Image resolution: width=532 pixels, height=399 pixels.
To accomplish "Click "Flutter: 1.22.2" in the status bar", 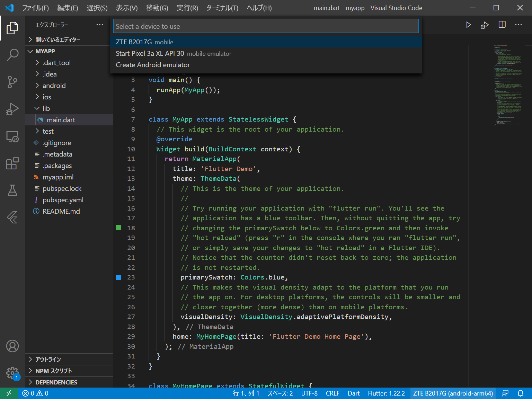I will pyautogui.click(x=386, y=393).
